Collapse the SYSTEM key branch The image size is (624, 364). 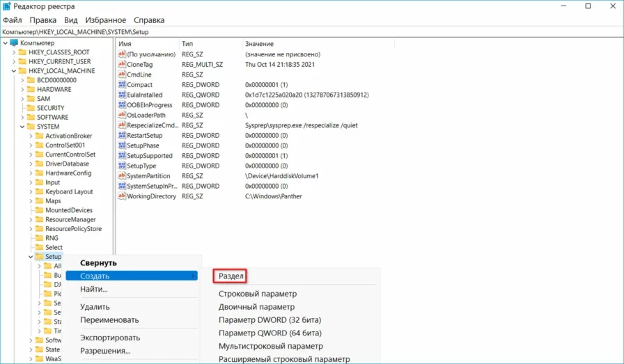22,127
